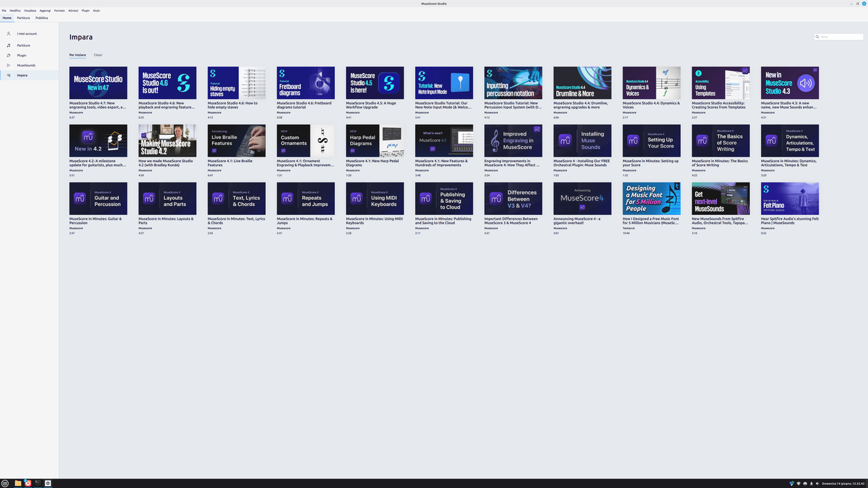Select the Per iniziare tab
868x488 pixels.
point(78,55)
